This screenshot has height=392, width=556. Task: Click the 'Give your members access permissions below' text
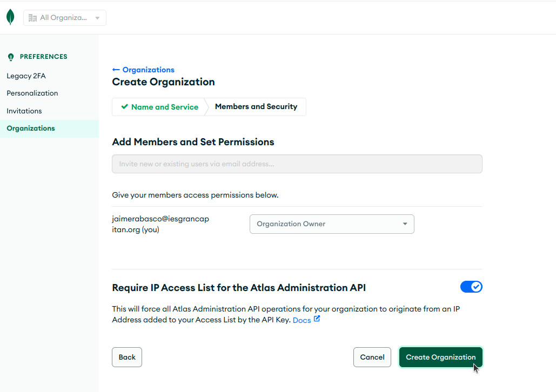click(196, 195)
